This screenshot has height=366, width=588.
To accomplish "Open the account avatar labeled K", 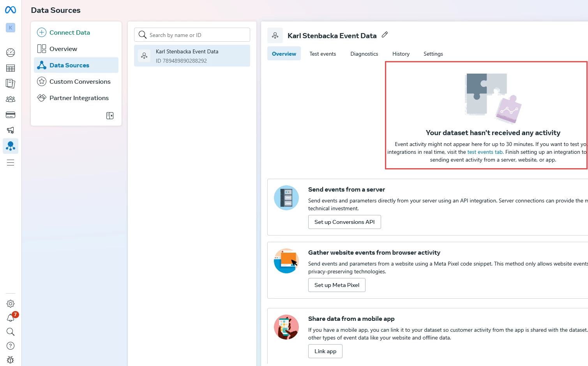I will [11, 28].
